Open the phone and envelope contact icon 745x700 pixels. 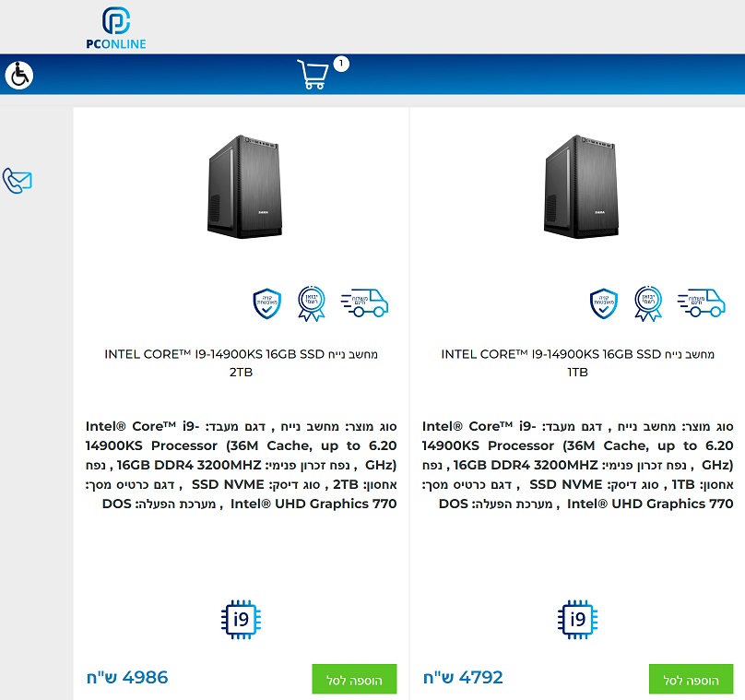point(18,181)
